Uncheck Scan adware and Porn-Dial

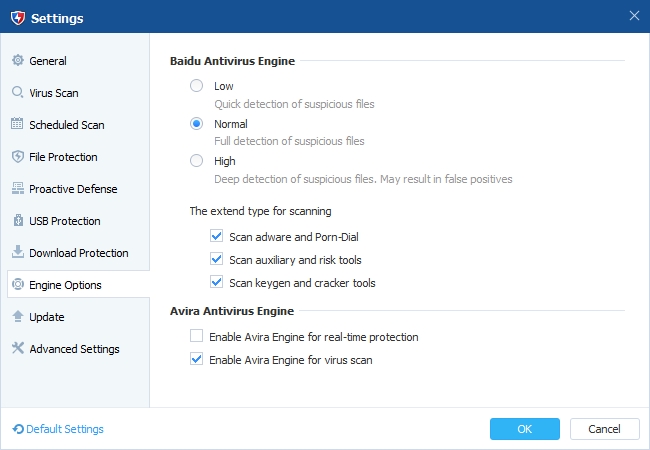216,237
